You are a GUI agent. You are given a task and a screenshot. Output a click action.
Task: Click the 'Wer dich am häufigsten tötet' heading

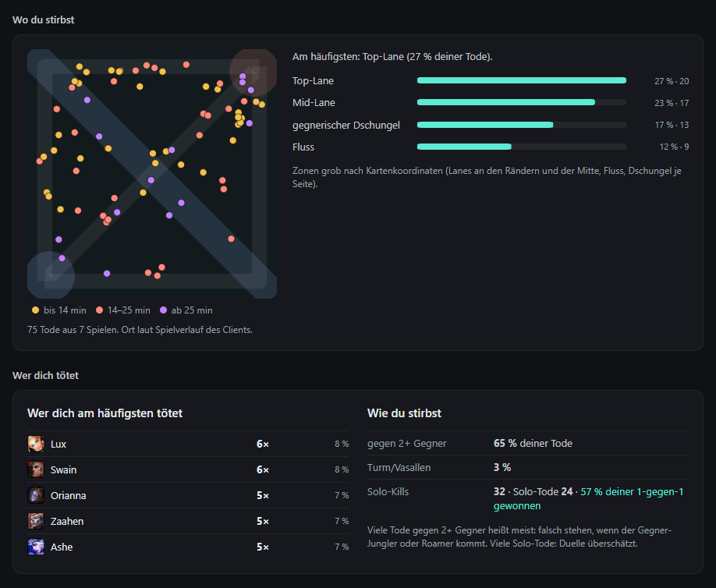pos(105,413)
